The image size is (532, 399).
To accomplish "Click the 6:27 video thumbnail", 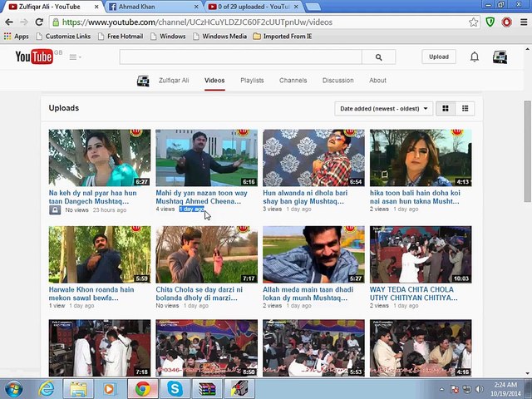I will tap(100, 158).
